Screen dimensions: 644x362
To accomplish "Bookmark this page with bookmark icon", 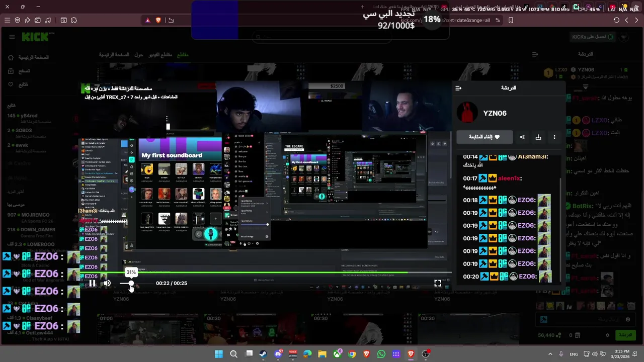I will (x=511, y=20).
